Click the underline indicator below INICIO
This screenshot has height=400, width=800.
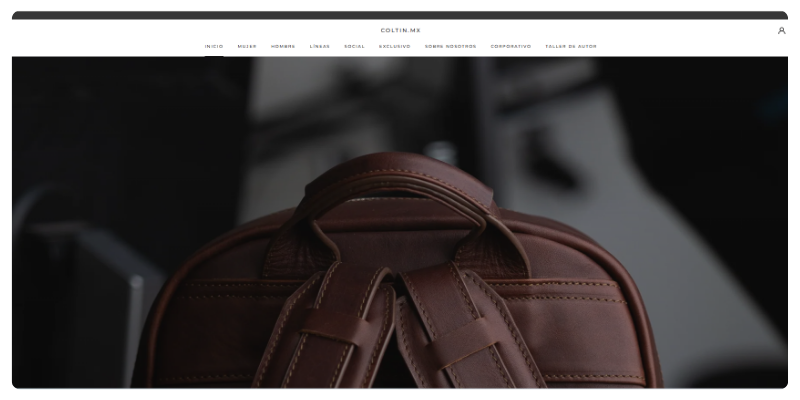point(214,55)
